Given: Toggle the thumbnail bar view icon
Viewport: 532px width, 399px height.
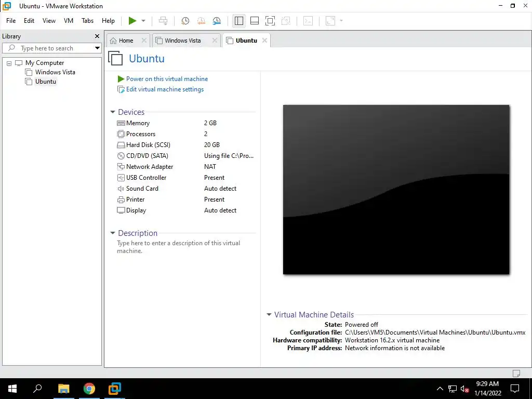Looking at the screenshot, I should tap(255, 21).
